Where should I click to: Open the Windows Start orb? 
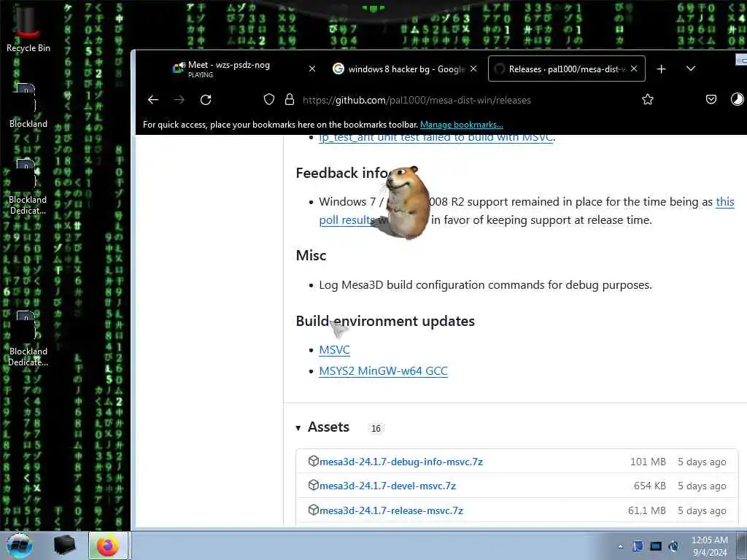pos(20,545)
